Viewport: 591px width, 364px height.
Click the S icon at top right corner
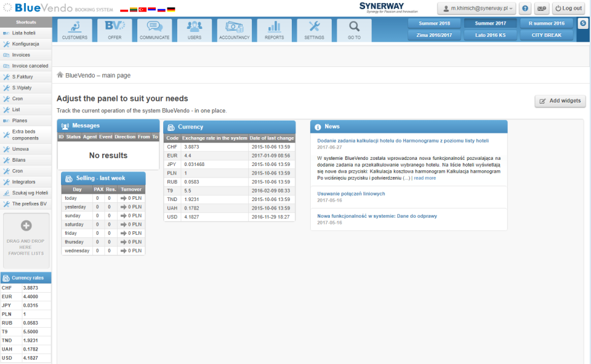click(x=583, y=23)
